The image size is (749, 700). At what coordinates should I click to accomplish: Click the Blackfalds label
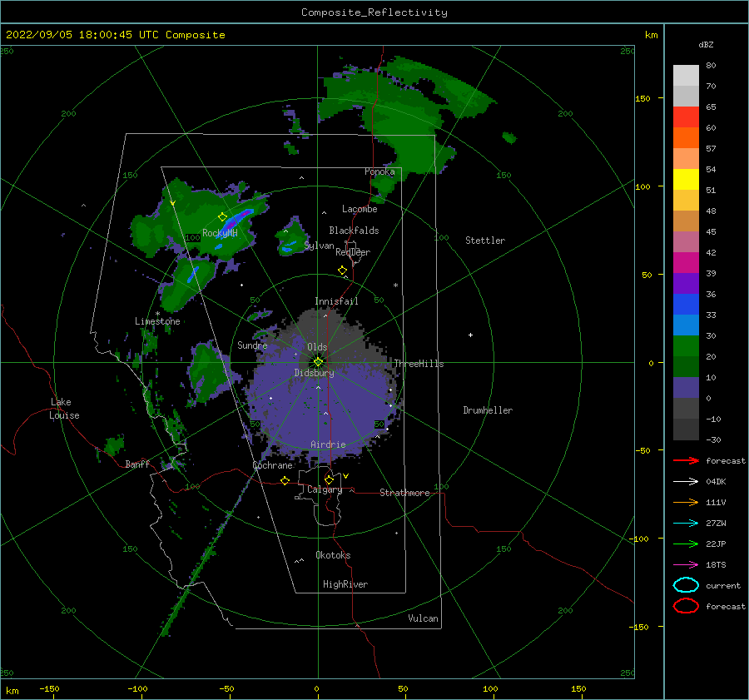point(354,231)
